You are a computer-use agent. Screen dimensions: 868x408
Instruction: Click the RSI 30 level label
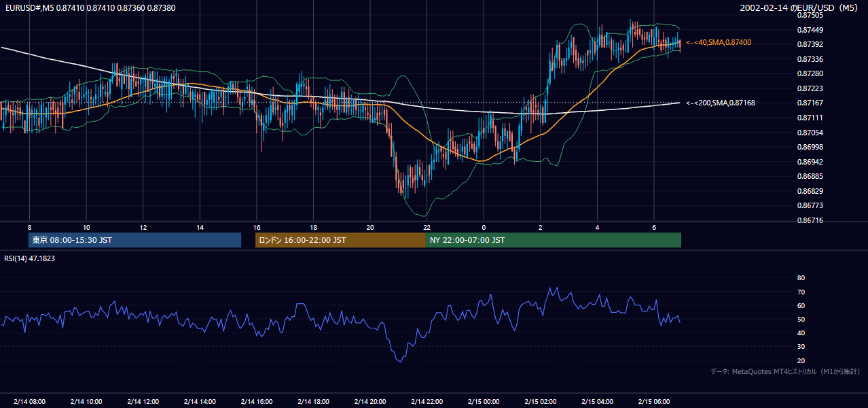click(x=801, y=347)
